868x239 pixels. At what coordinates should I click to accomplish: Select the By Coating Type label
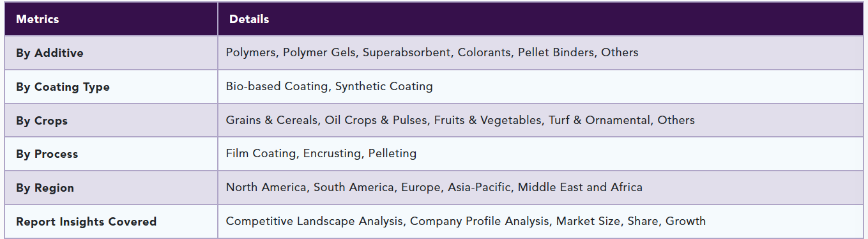point(63,87)
